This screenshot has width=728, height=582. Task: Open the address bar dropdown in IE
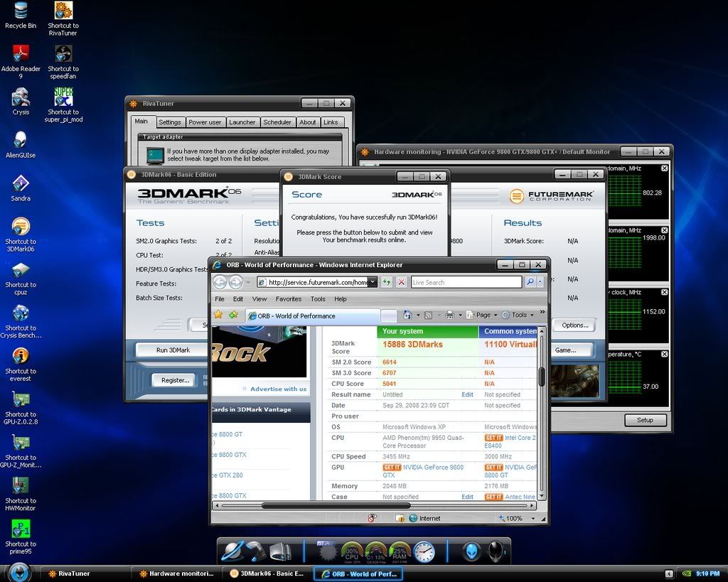pos(373,282)
